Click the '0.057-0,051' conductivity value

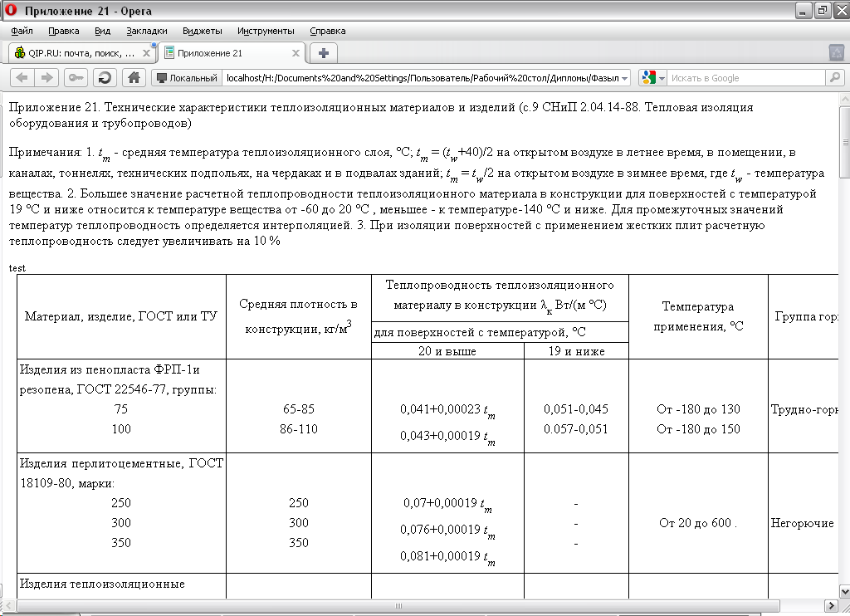point(576,429)
